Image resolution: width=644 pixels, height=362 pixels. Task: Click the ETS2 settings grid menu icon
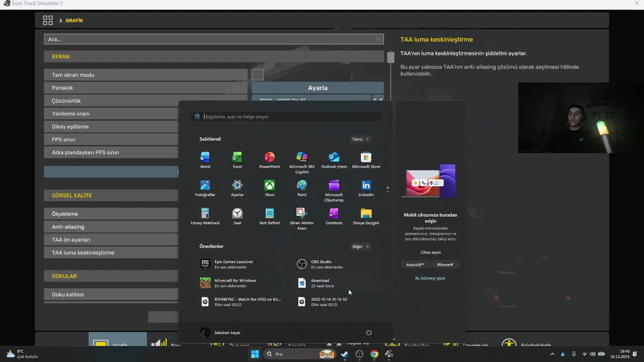(x=48, y=20)
